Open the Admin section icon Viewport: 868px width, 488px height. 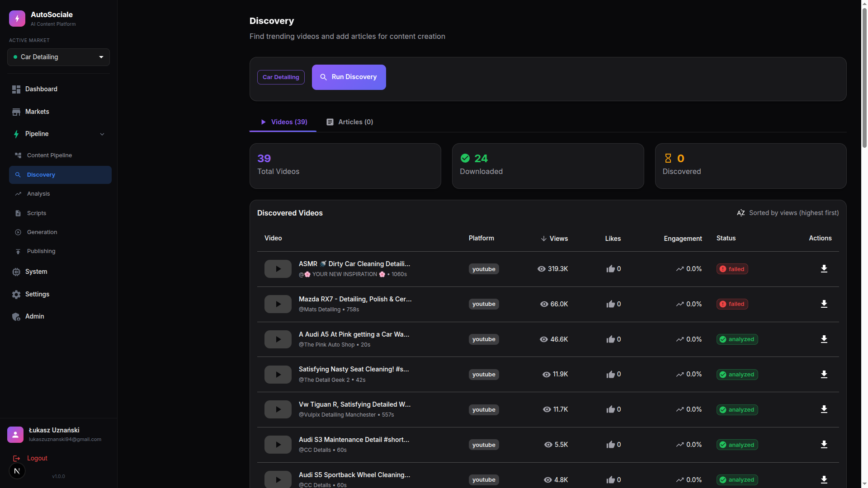(16, 316)
